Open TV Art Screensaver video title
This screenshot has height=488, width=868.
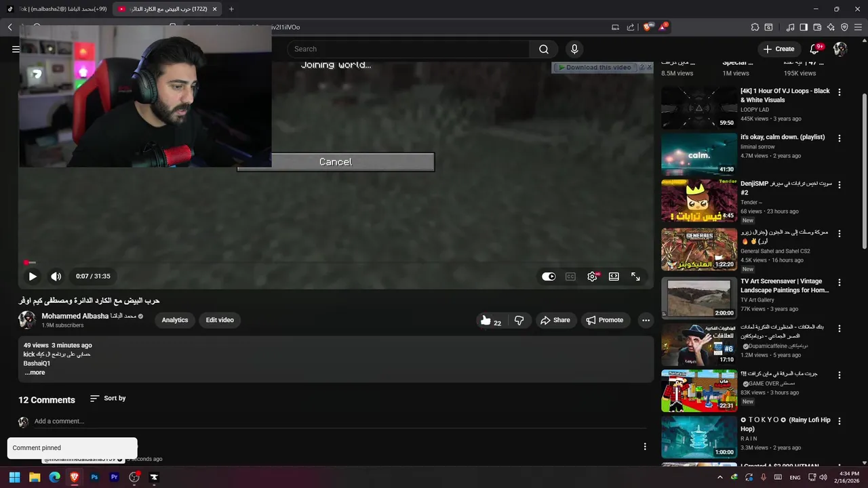(785, 285)
